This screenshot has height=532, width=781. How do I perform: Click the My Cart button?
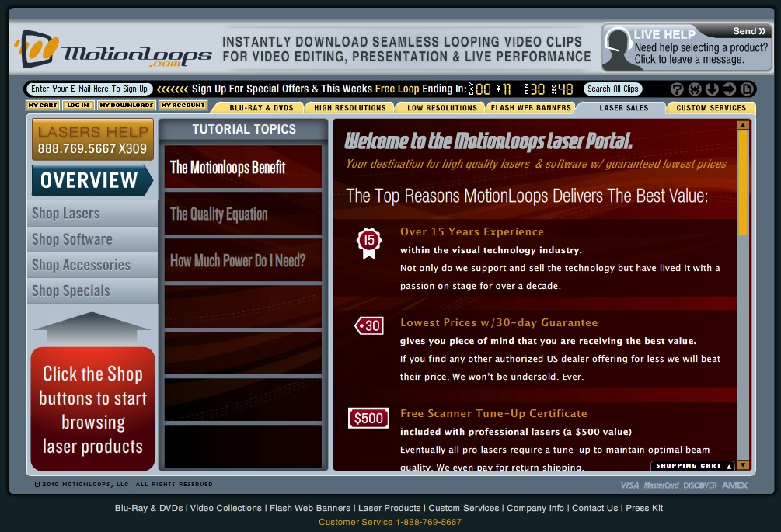coord(43,105)
